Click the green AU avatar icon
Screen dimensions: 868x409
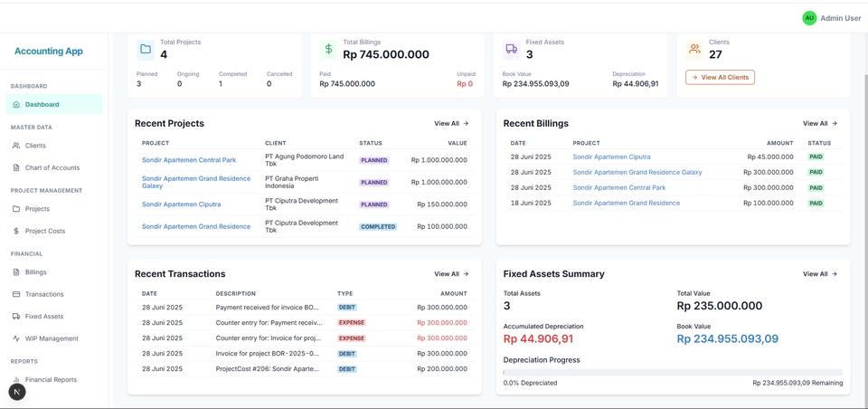click(809, 18)
